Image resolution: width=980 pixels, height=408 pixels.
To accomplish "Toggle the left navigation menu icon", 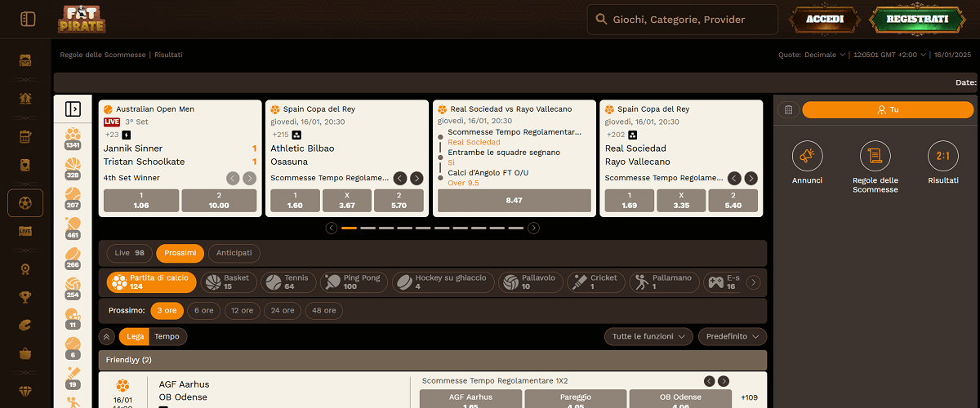I will (28, 19).
